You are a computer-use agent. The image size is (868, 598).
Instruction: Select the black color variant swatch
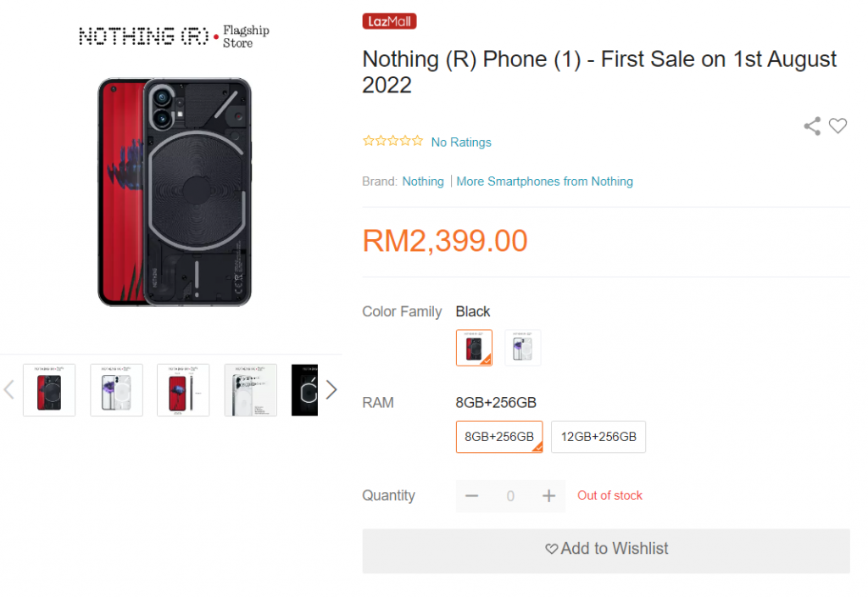(474, 348)
